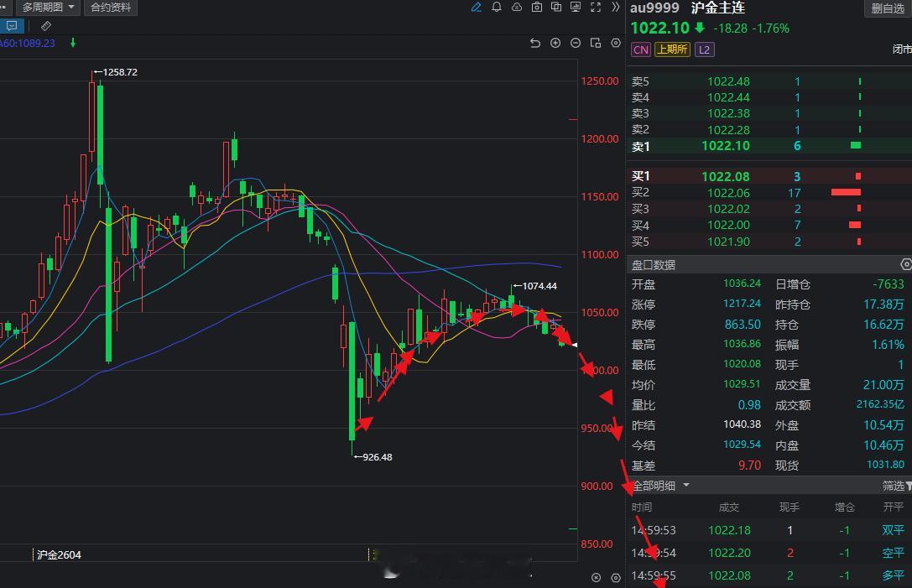Zoom out the chart with minus icon
Image resolution: width=912 pixels, height=588 pixels.
pos(576,42)
